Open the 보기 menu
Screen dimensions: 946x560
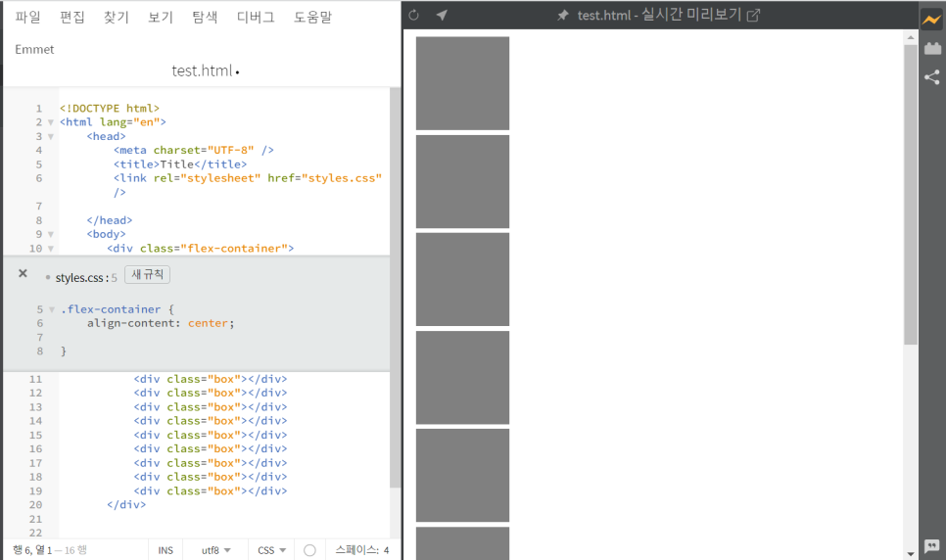pyautogui.click(x=161, y=18)
